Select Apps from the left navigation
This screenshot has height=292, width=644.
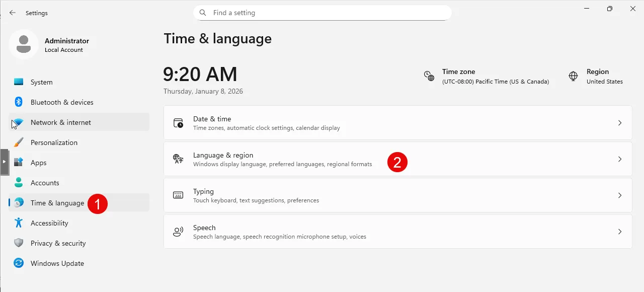(x=38, y=163)
